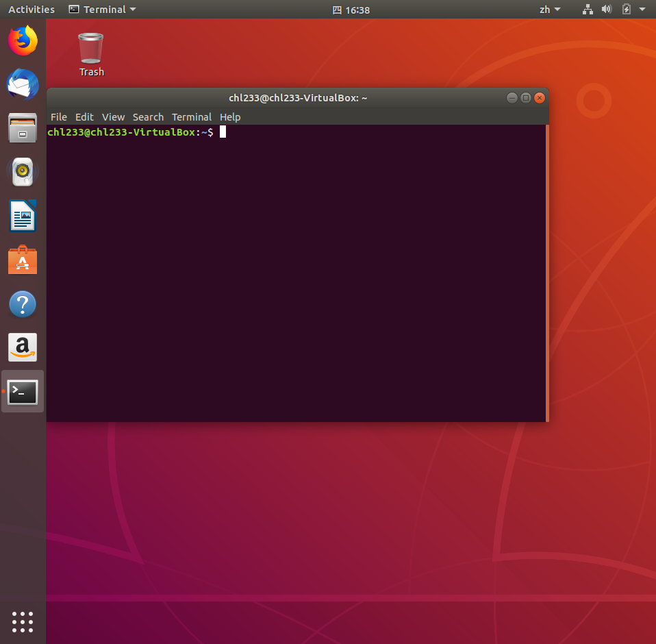Open Thunderbird mail client
Screen dimensions: 656x644
tap(23, 84)
